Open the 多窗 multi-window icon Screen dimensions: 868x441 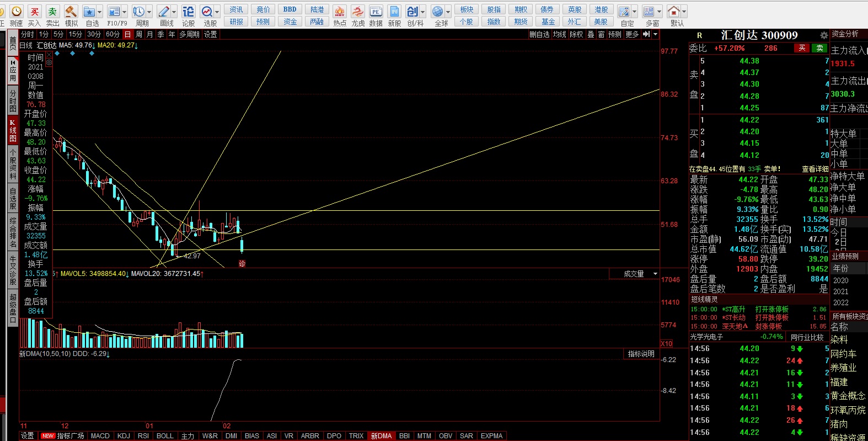(649, 11)
